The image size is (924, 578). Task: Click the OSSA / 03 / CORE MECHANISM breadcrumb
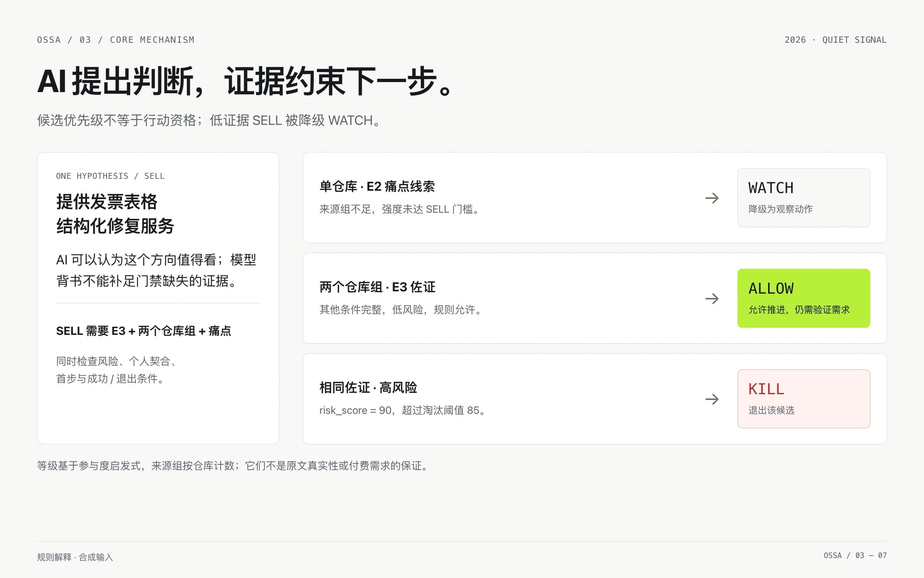pyautogui.click(x=115, y=40)
